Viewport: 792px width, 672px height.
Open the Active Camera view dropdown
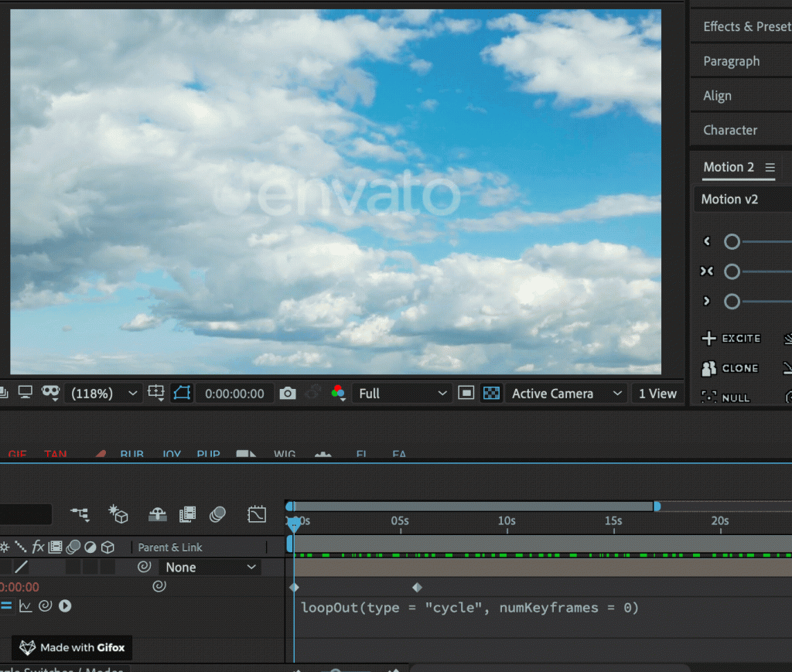(566, 394)
